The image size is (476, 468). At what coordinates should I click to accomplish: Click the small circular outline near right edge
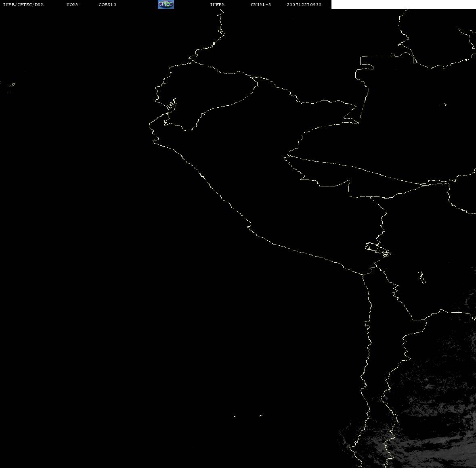[x=444, y=105]
